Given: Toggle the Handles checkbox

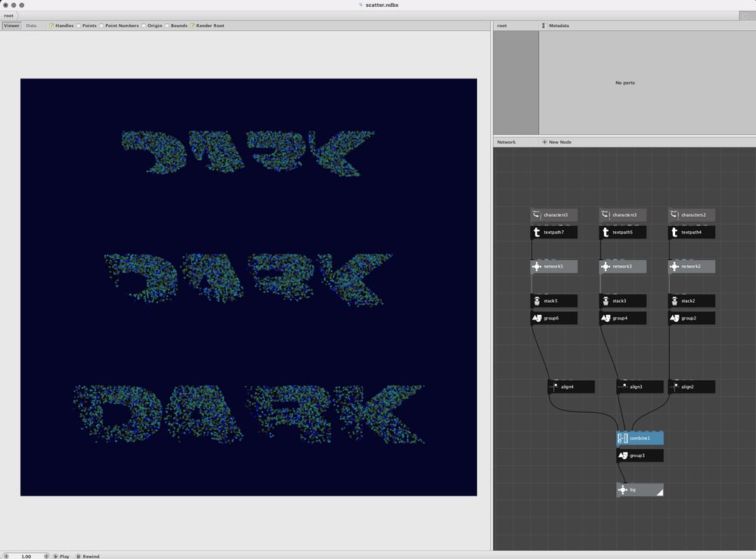Looking at the screenshot, I should tap(51, 26).
